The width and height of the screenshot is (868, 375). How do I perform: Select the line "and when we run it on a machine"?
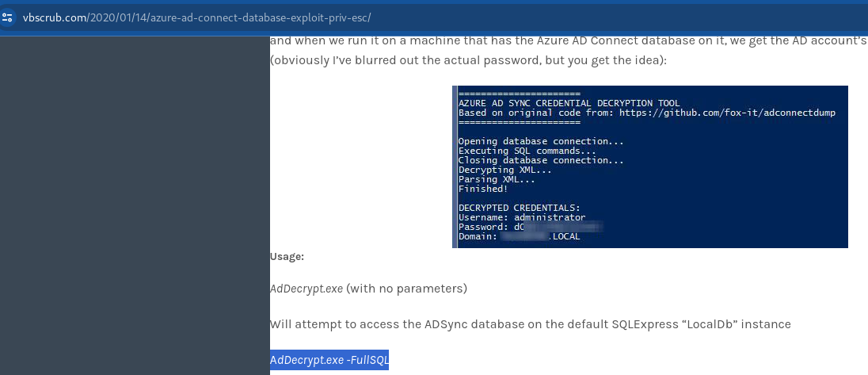(569, 40)
